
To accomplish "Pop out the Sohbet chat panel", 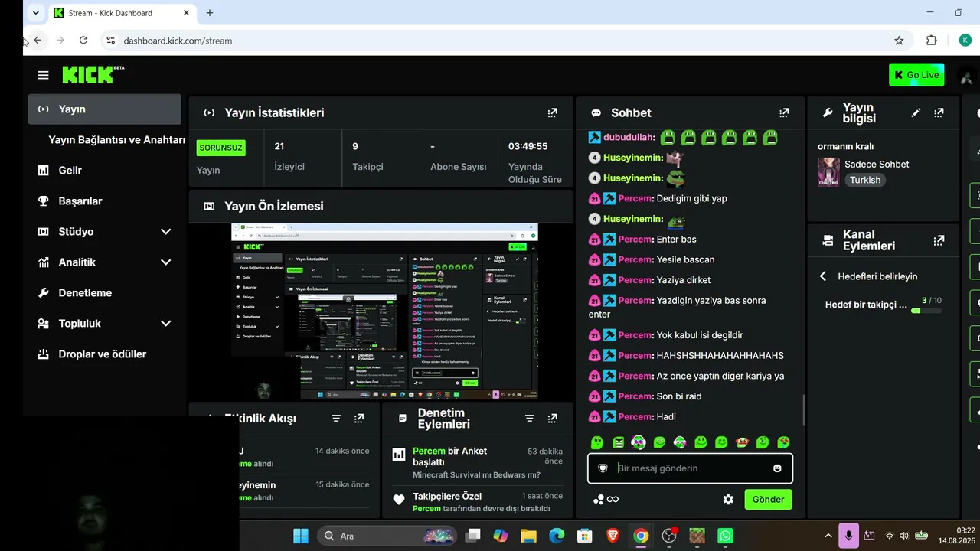I will 784,112.
